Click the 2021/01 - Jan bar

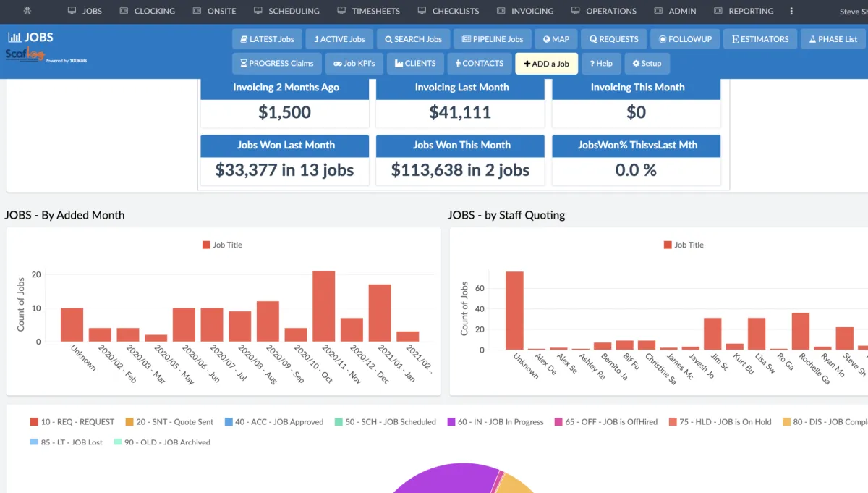click(x=380, y=313)
